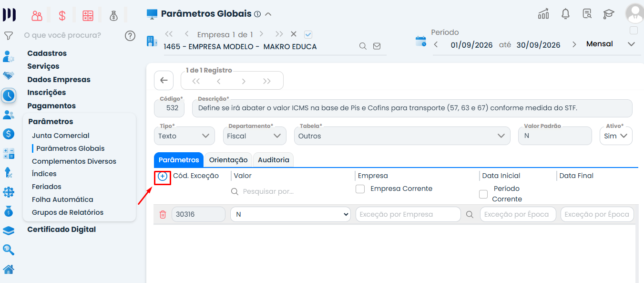Open the Tabela dropdown showing Outros
Viewport: 644px width, 283px height.
click(402, 136)
